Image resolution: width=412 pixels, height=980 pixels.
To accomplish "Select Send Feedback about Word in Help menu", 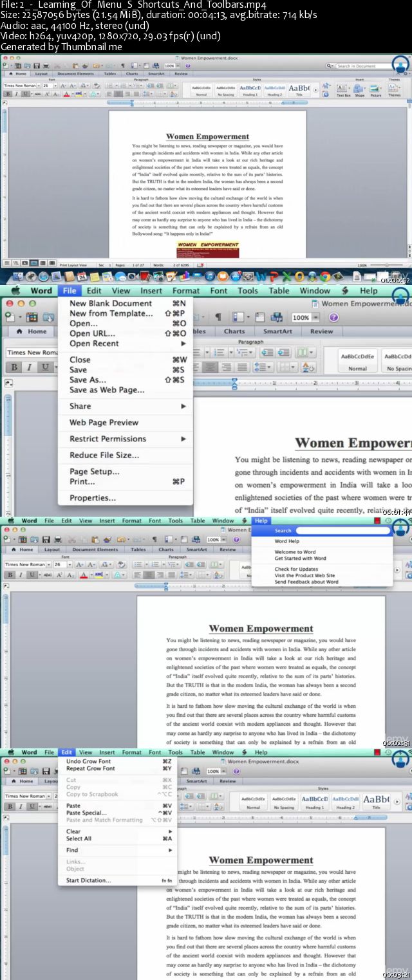I will (x=306, y=582).
